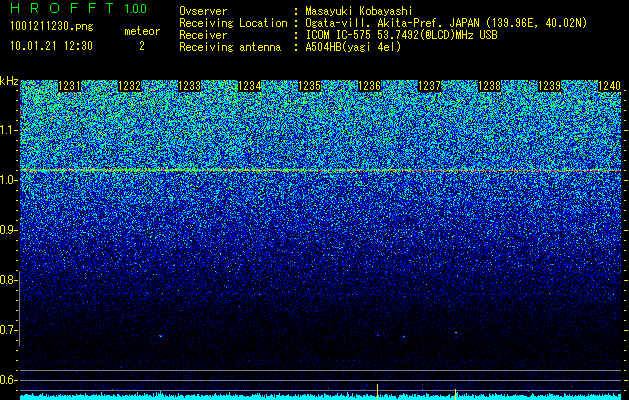Click the yellow meteor tick mark below 1236

click(377, 392)
